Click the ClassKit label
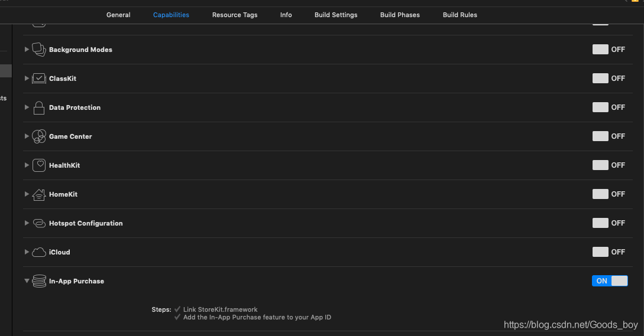 tap(63, 79)
